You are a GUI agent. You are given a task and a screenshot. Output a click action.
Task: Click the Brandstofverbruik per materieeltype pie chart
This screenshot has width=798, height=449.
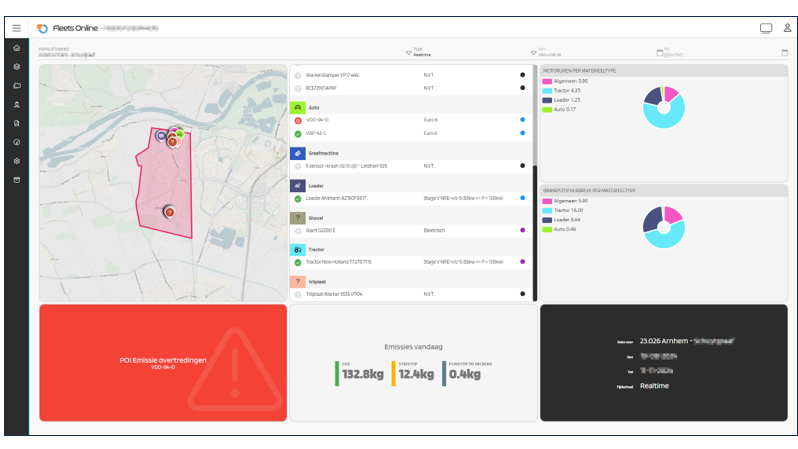pos(664,227)
